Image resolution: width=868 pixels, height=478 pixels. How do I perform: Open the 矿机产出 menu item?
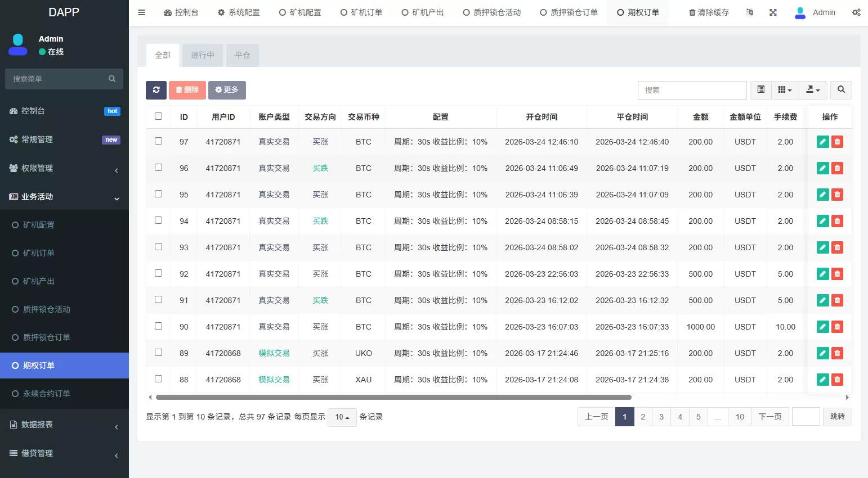click(x=39, y=281)
